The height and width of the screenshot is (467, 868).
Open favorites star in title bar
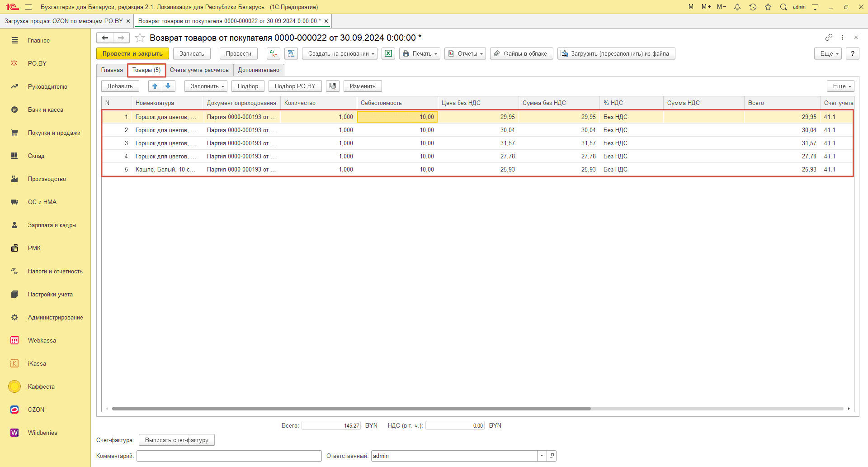768,7
